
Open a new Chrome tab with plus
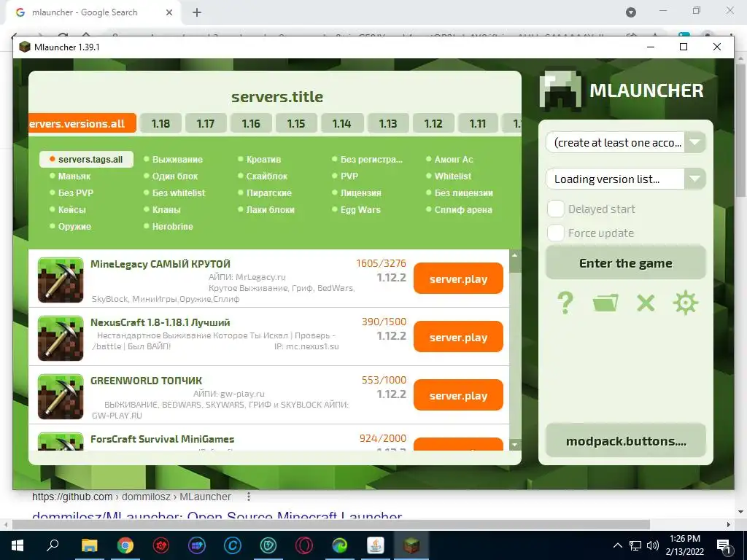coord(197,12)
